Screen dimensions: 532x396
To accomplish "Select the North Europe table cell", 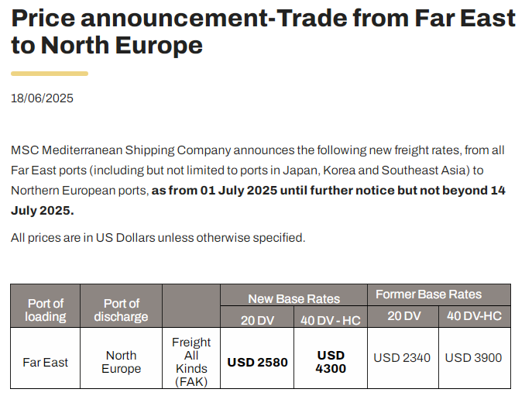I will click(x=122, y=362).
